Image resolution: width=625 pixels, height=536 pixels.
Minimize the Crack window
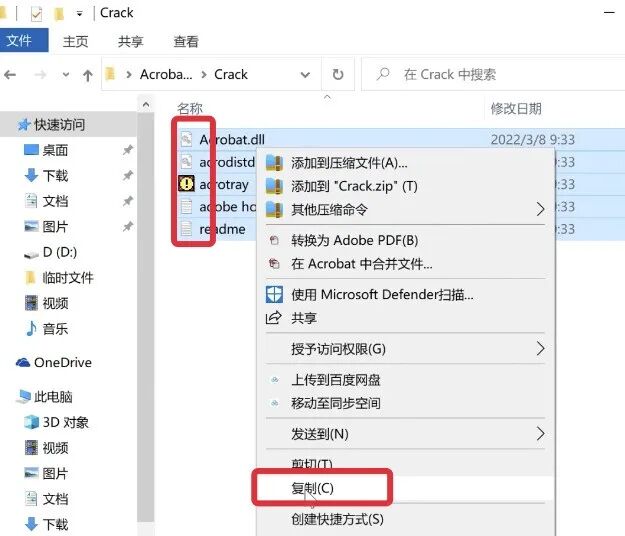(x=609, y=13)
